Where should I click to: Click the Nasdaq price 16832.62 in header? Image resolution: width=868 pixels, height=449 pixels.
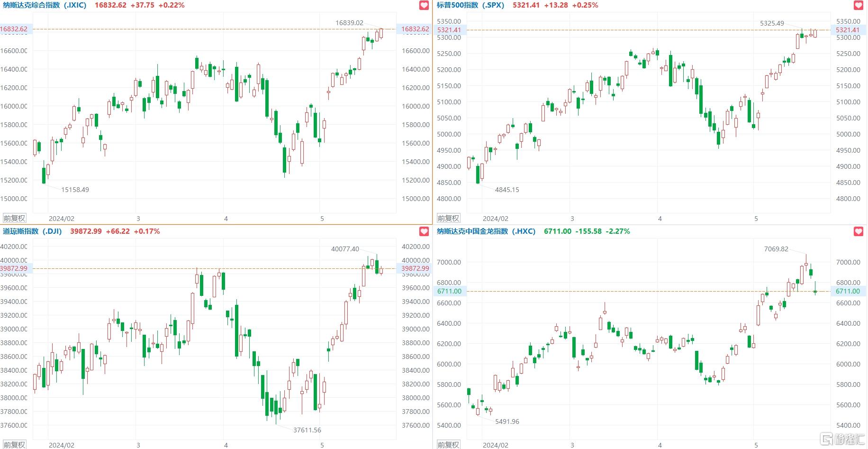110,5
